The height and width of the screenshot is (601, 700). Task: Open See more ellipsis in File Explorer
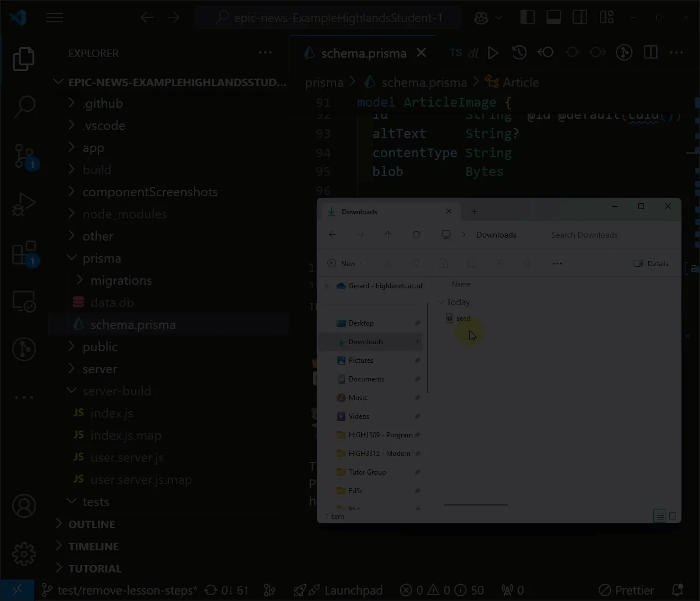(x=557, y=264)
